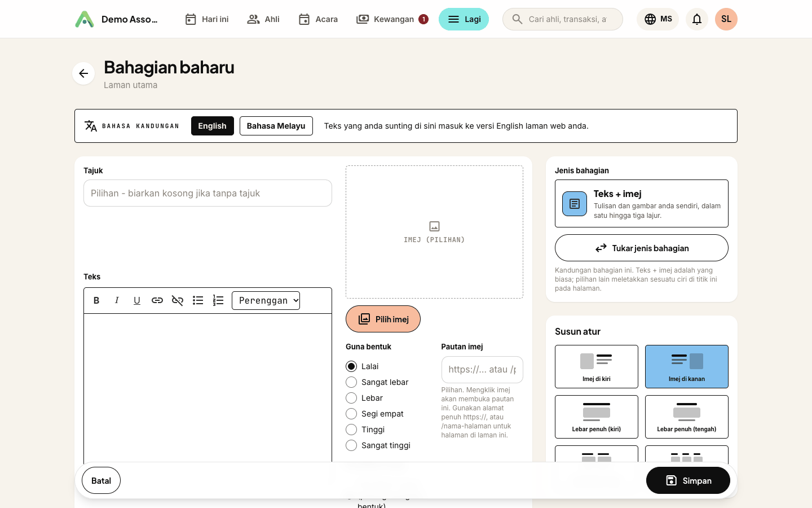The image size is (812, 508).
Task: Open the Acara nav item
Action: 318,19
